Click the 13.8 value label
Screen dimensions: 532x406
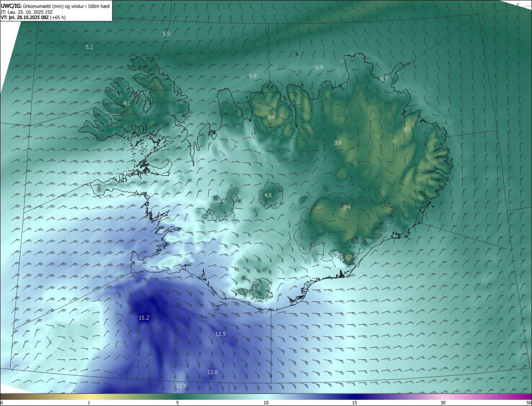pyautogui.click(x=212, y=372)
